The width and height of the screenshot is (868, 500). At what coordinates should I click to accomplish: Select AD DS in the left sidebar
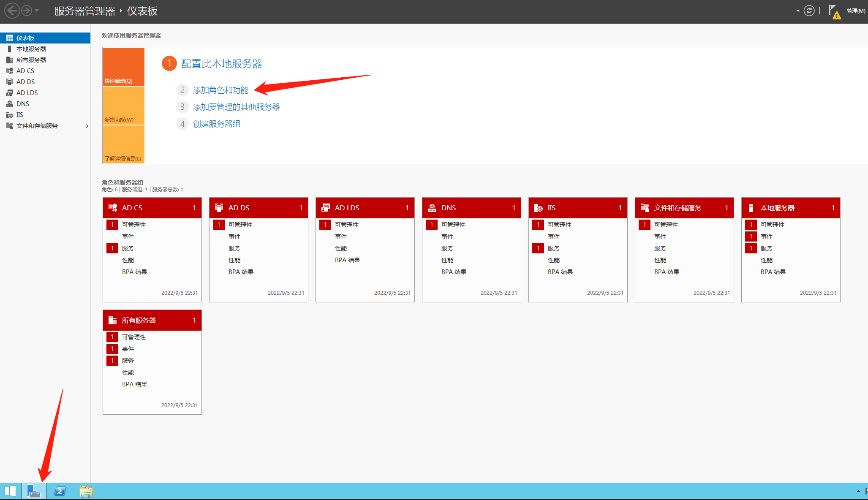point(25,82)
